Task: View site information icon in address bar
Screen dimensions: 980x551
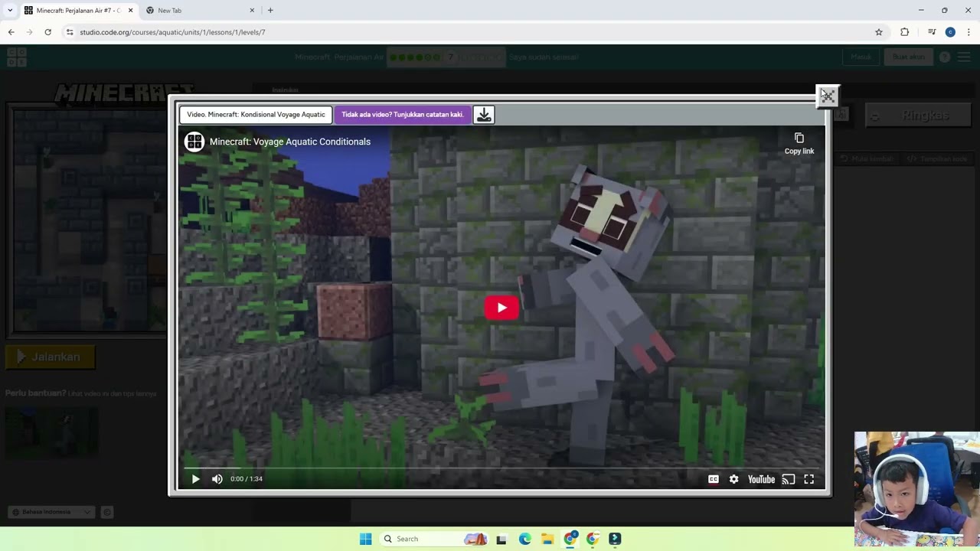Action: [x=70, y=32]
